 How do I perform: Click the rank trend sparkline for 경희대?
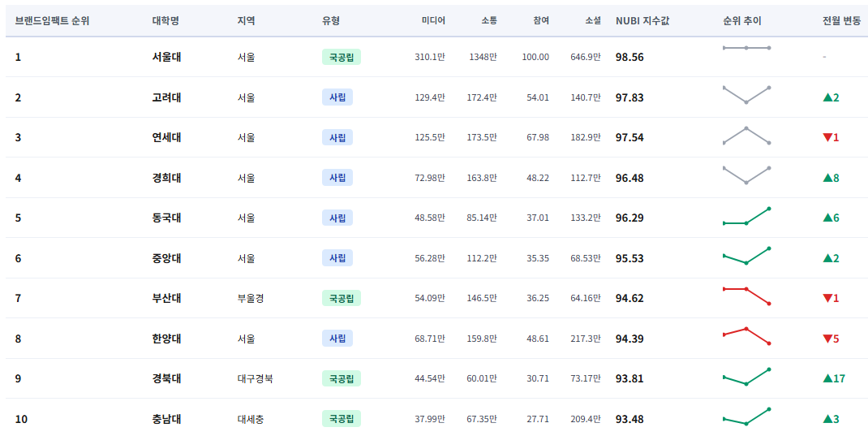click(x=746, y=175)
